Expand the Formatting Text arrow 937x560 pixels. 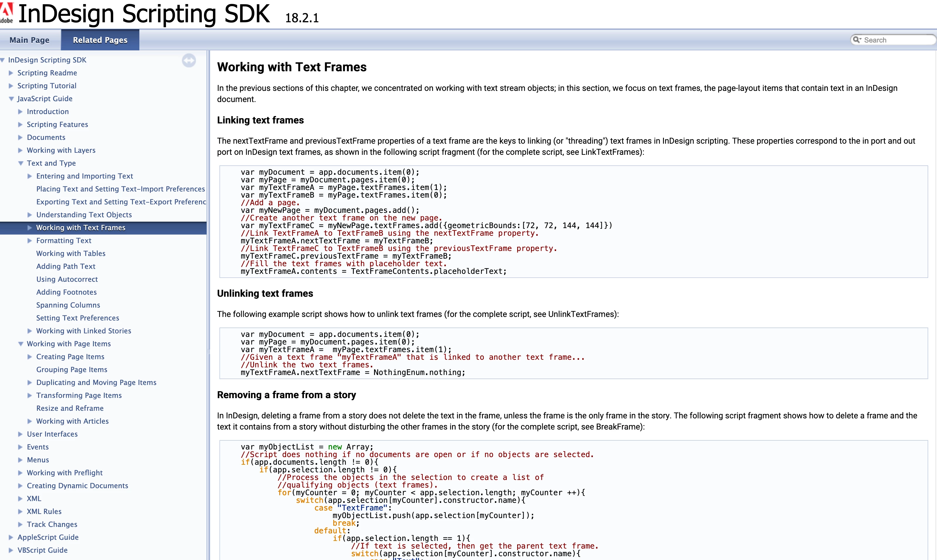point(30,241)
